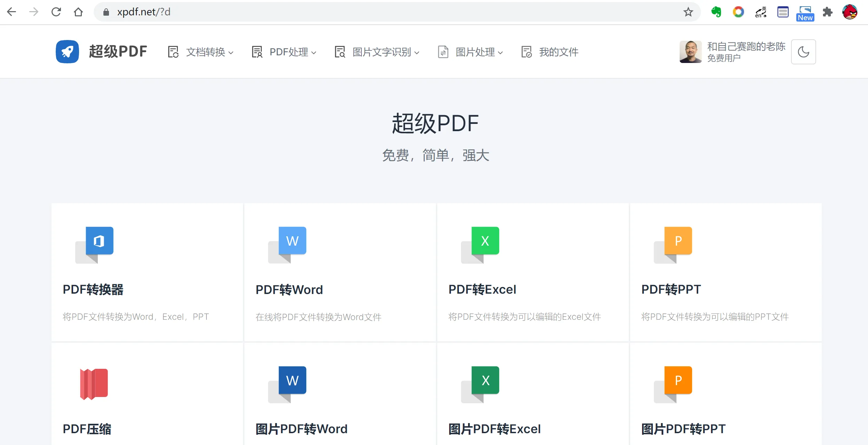The height and width of the screenshot is (445, 868).
Task: Open the 图片PDF转Excel dark green X icon
Action: [480, 384]
